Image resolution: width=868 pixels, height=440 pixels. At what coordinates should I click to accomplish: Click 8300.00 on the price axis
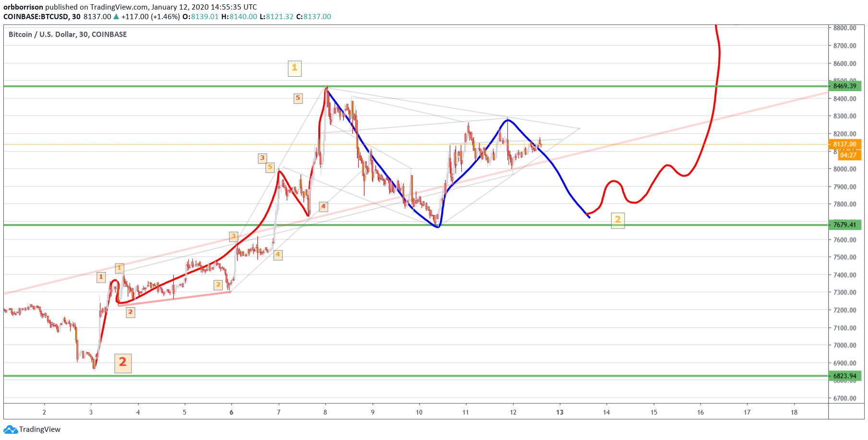pos(844,116)
